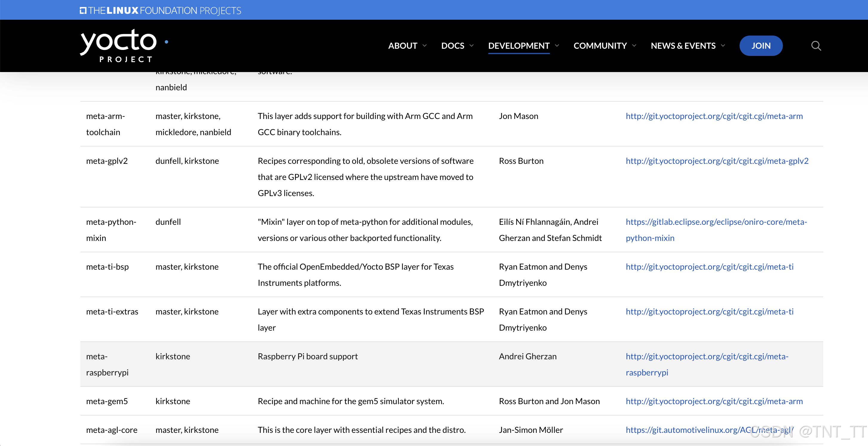
Task: Expand the Development dropdown chevron
Action: (557, 45)
